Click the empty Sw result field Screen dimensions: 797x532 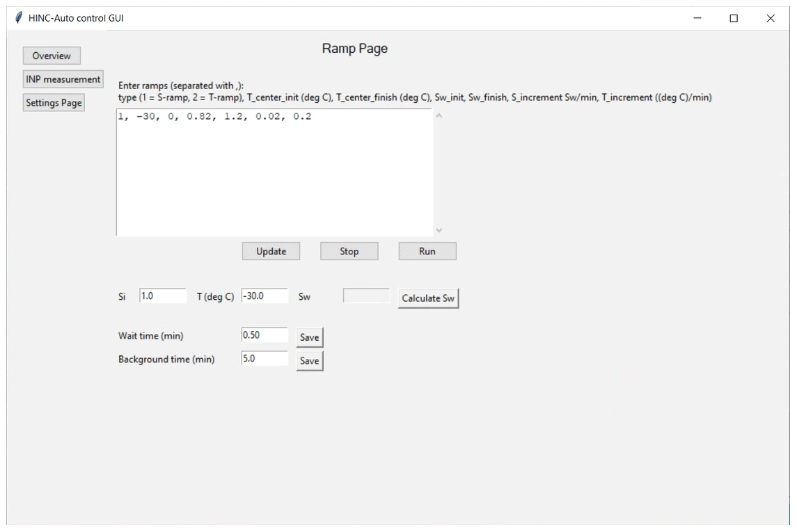(x=366, y=296)
